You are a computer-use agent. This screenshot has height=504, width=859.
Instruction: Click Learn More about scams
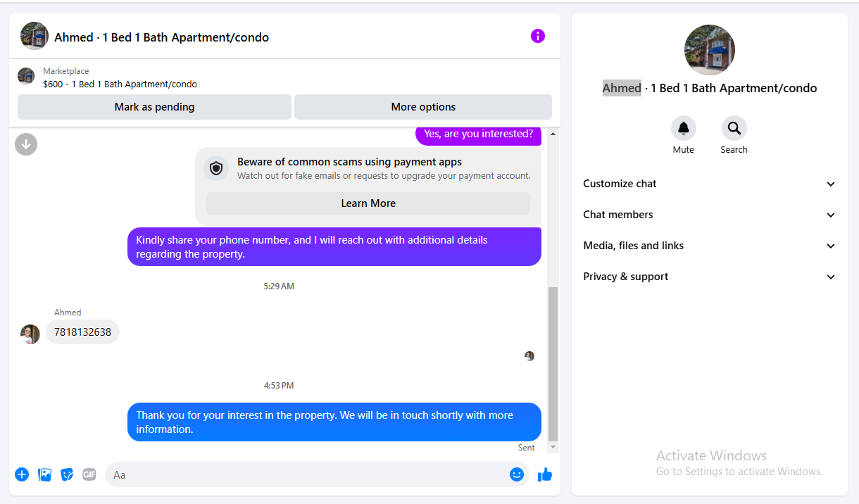tap(368, 203)
